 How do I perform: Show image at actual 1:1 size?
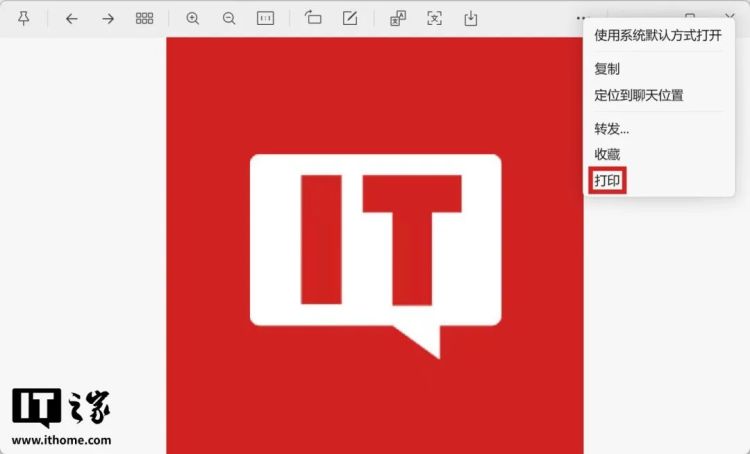pos(265,19)
